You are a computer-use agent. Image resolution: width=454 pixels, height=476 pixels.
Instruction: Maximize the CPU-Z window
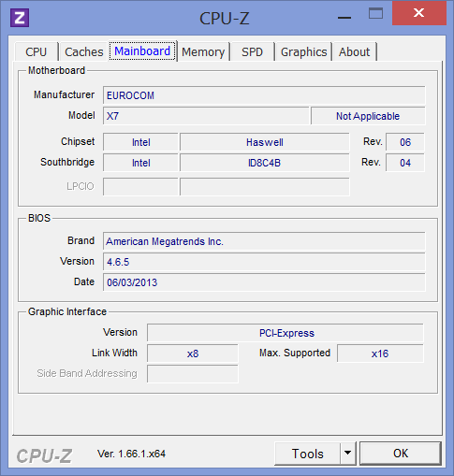point(375,13)
